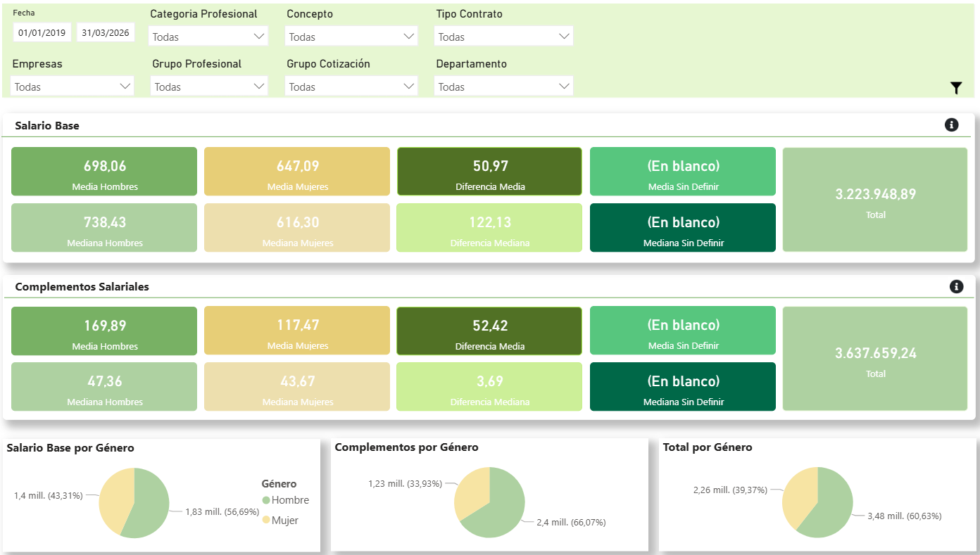Click the filter funnel icon
Screen dimensions: 980x555
[x=955, y=88]
